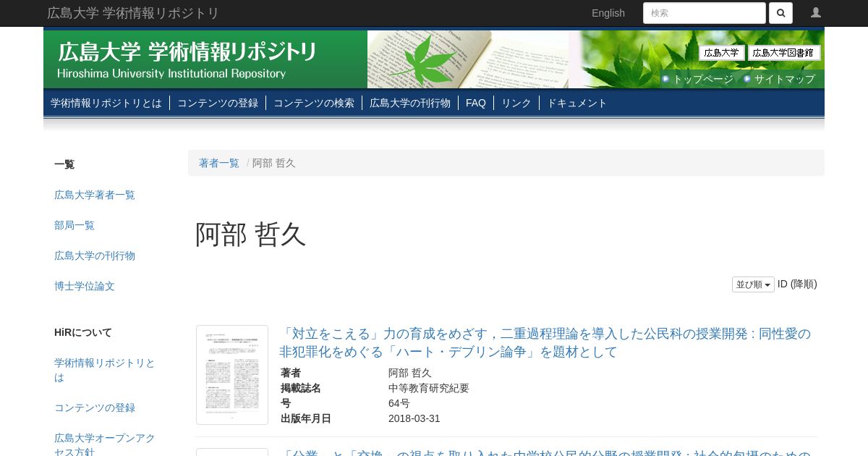This screenshot has width=868, height=456.
Task: Click the Hiroshima University Institutional Repository banner logo
Action: tap(187, 59)
